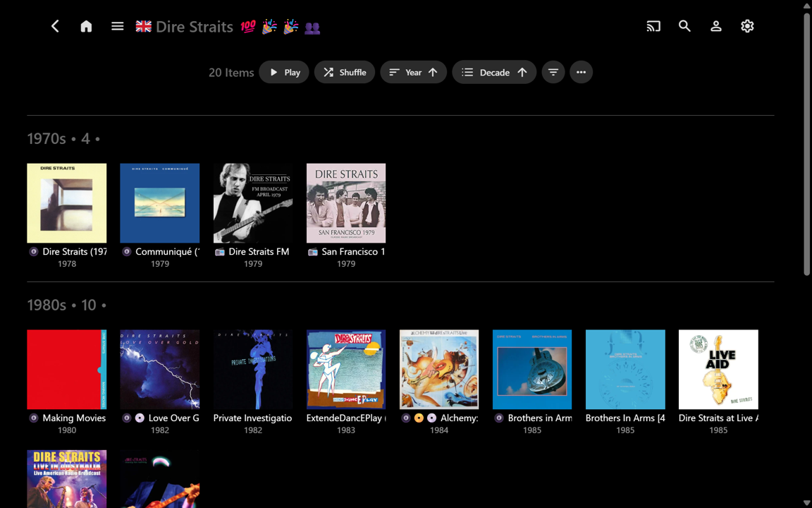This screenshot has height=508, width=812.
Task: Open the Private Investigations title link
Action: pyautogui.click(x=253, y=418)
